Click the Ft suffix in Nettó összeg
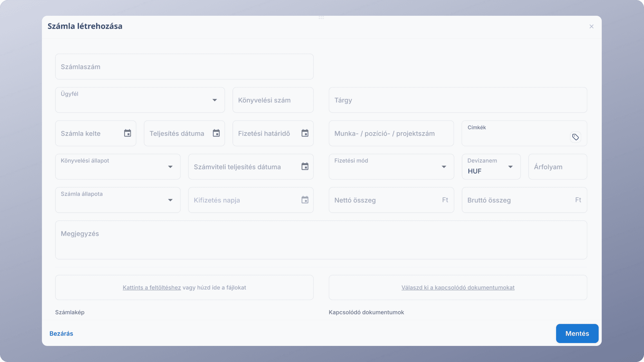The image size is (644, 362). click(445, 200)
